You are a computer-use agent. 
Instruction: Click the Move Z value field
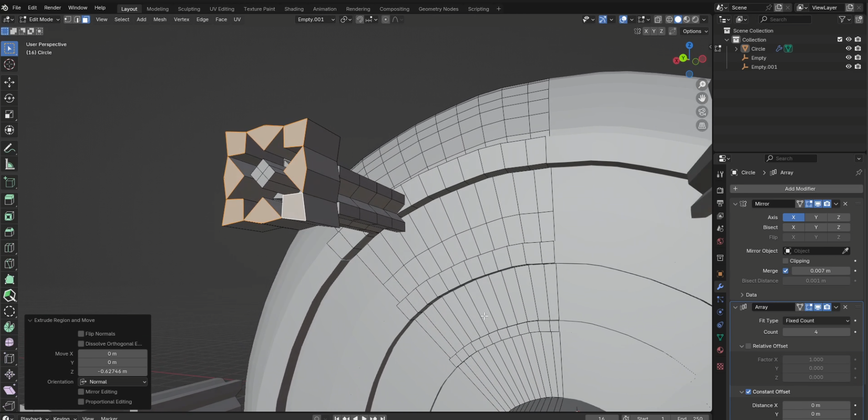(113, 371)
